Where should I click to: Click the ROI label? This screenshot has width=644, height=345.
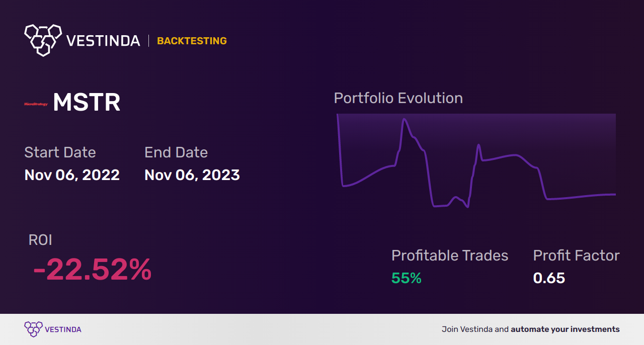point(40,240)
